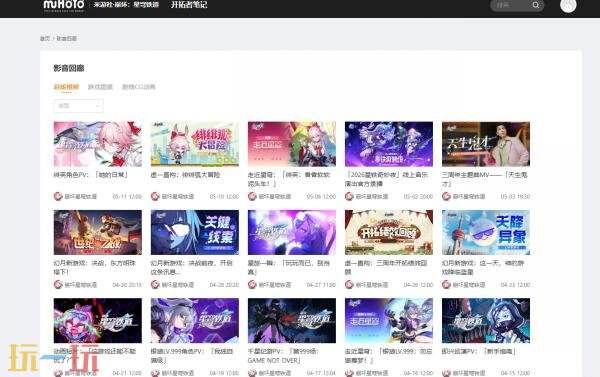This screenshot has height=377, width=600.
Task: Open the 星迹一瞬 purple thumbnail
Action: 292,232
